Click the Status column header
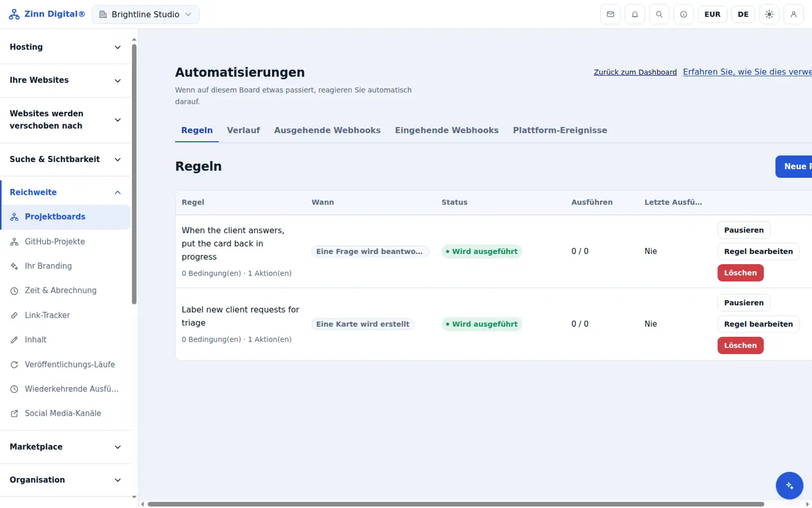The height and width of the screenshot is (508, 812). [454, 203]
